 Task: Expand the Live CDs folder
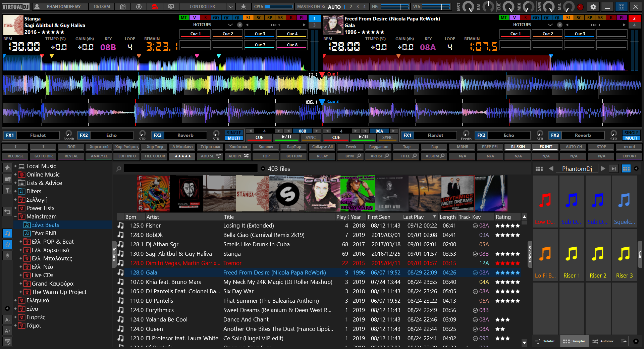20,275
